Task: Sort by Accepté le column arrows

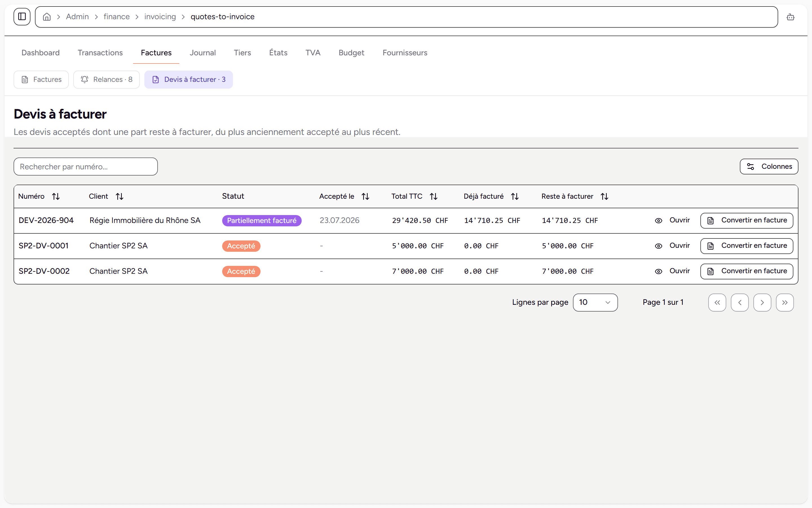Action: tap(365, 196)
